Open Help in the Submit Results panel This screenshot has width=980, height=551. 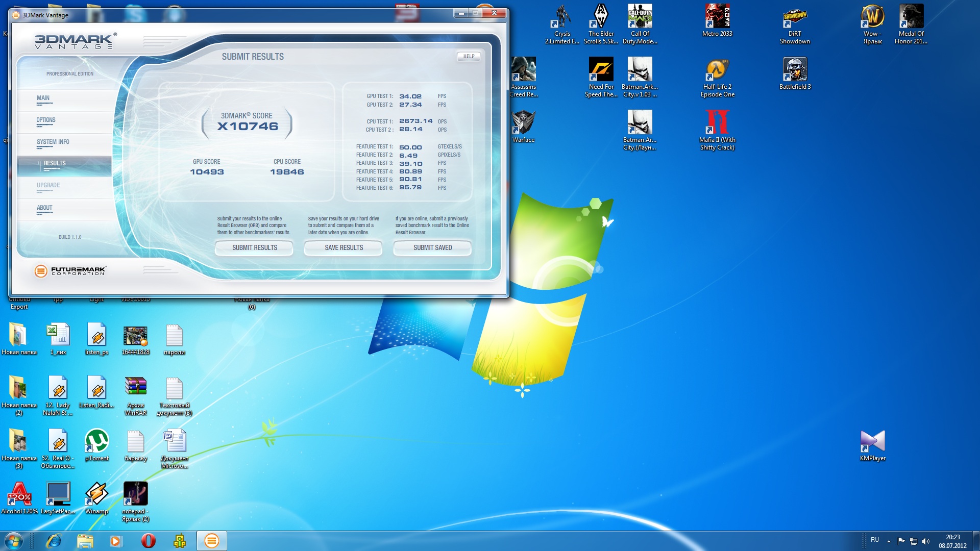pos(469,57)
